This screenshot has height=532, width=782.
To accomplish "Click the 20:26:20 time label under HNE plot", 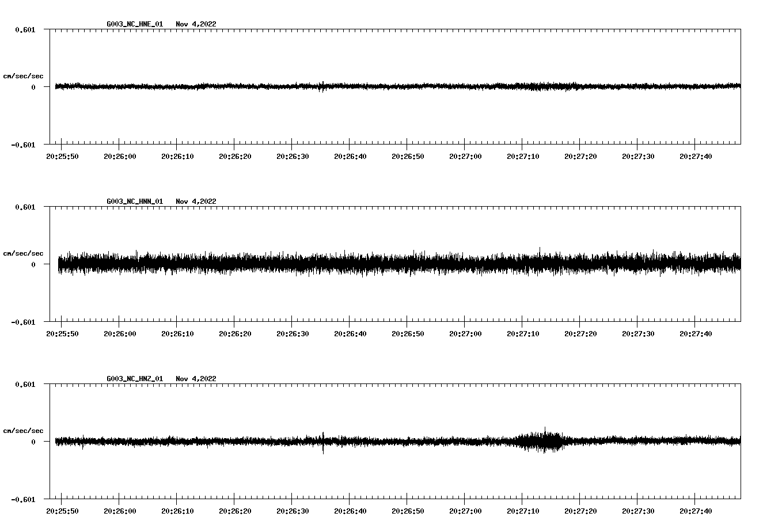I will (235, 157).
